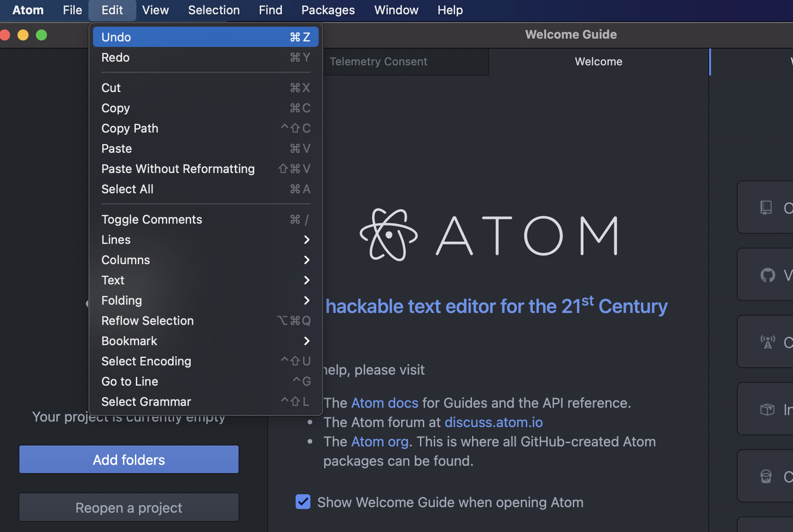
Task: Choose Select Grammar menu entry
Action: pyautogui.click(x=205, y=402)
